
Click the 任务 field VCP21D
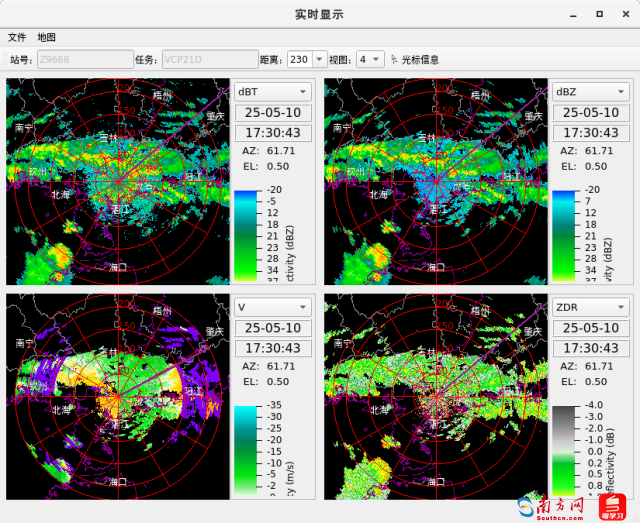tap(210, 60)
